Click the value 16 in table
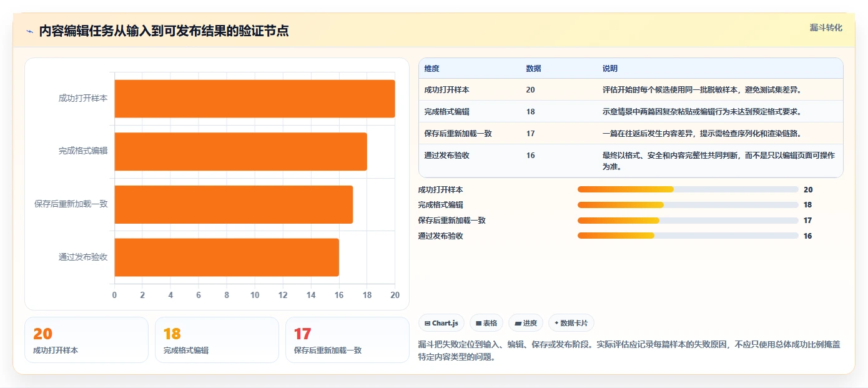The height and width of the screenshot is (388, 868). (531, 155)
